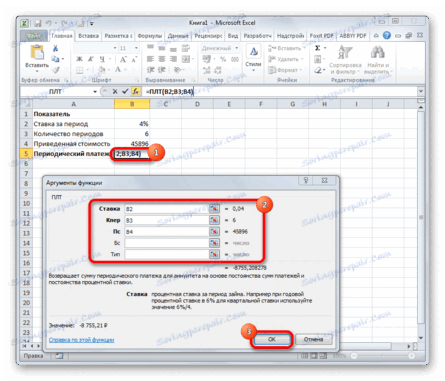The height and width of the screenshot is (381, 445).
Task: Switch to the Foxit PDF tab
Action: (321, 36)
